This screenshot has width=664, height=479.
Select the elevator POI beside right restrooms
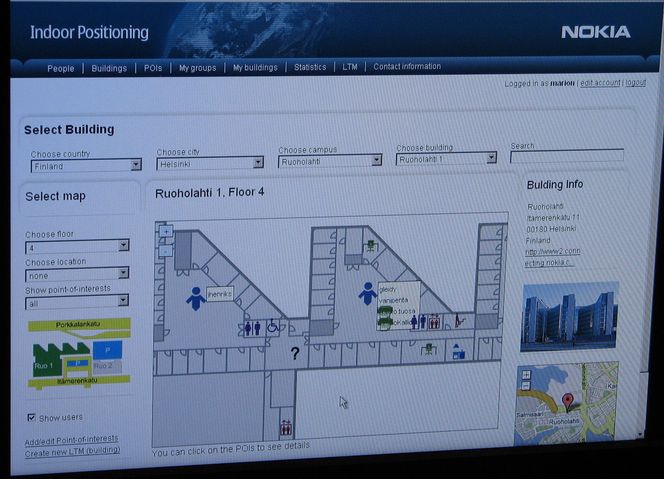(434, 321)
